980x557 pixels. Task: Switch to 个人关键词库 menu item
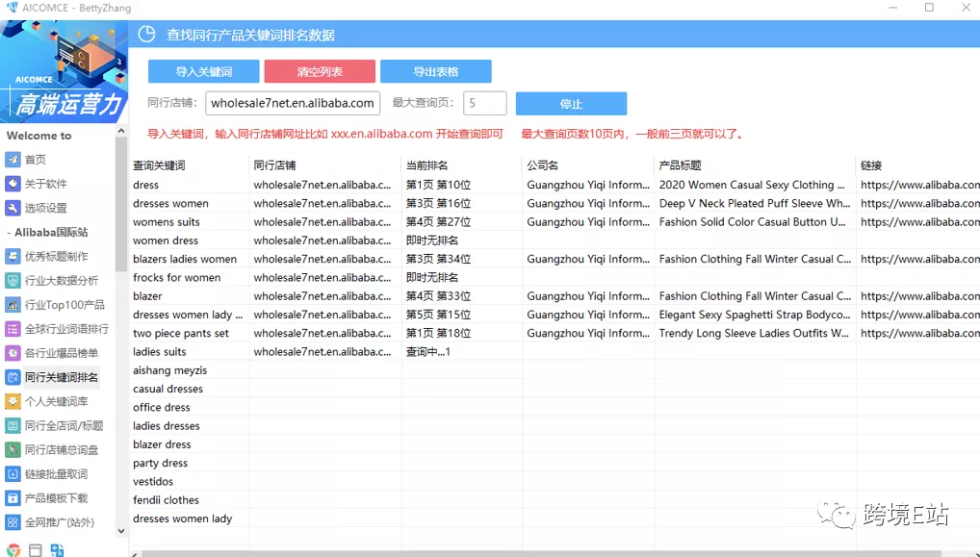[56, 401]
